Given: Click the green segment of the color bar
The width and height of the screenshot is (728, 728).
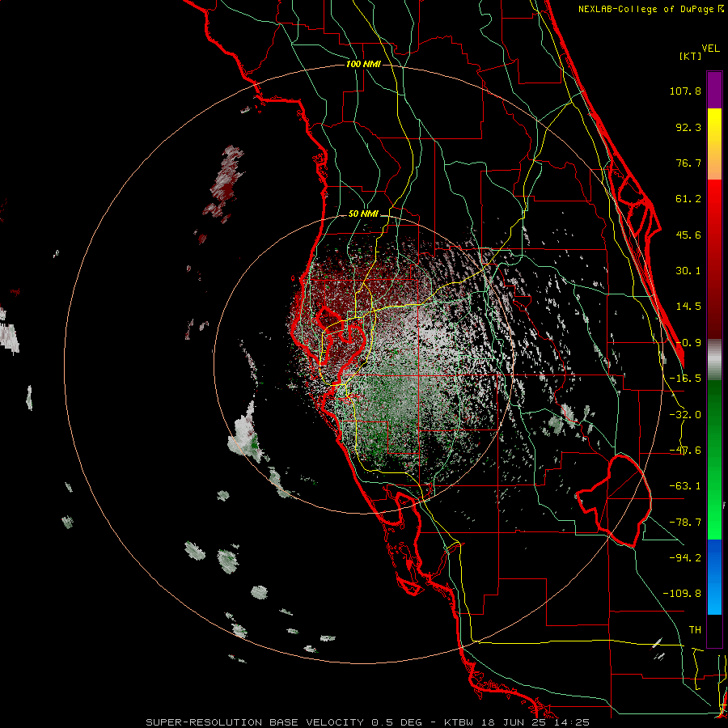Looking at the screenshot, I should [x=714, y=459].
